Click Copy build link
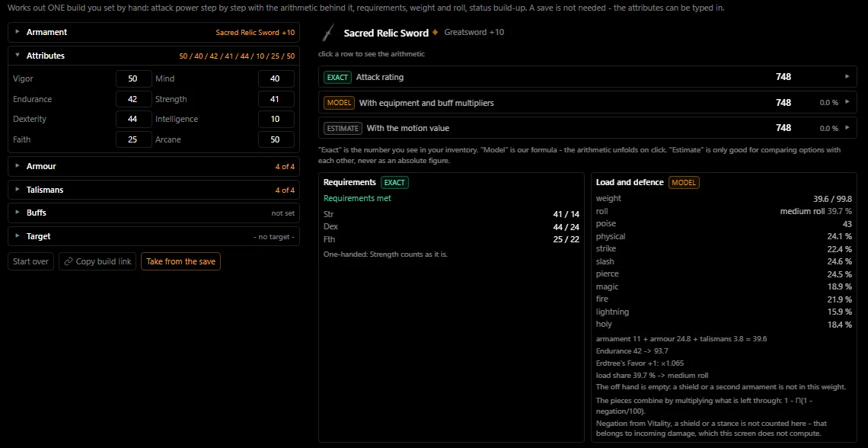868x448 pixels. [x=97, y=261]
